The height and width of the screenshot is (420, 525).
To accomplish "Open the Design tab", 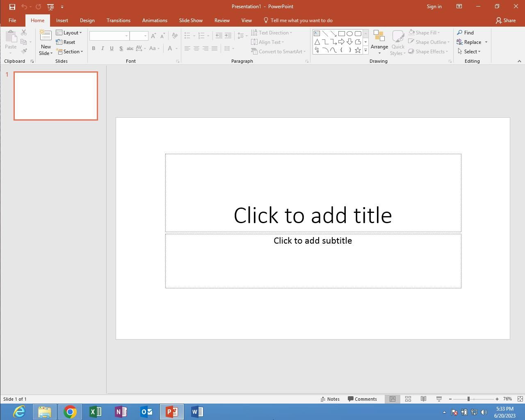I will 87,21.
